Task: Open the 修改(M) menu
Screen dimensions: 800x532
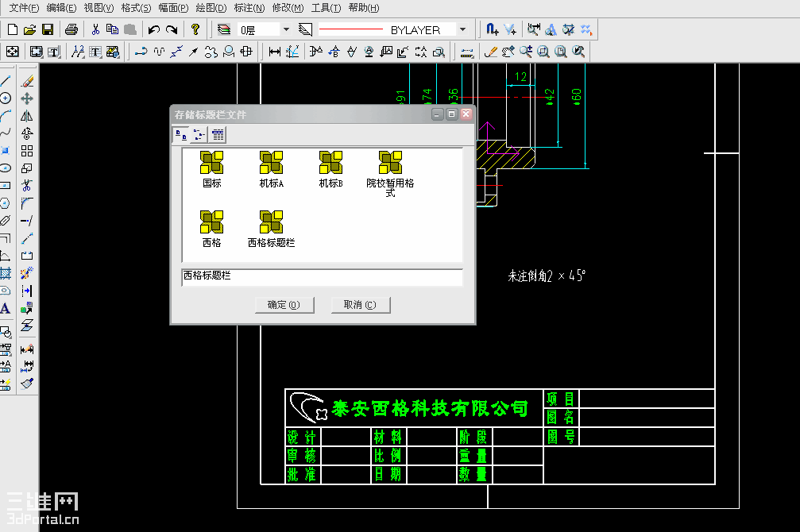Action: pyautogui.click(x=288, y=8)
